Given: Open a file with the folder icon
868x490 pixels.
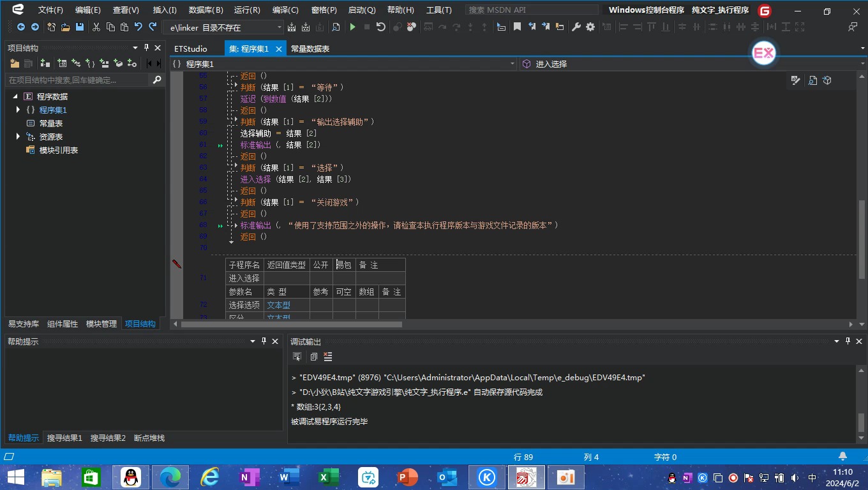Looking at the screenshot, I should tap(66, 27).
